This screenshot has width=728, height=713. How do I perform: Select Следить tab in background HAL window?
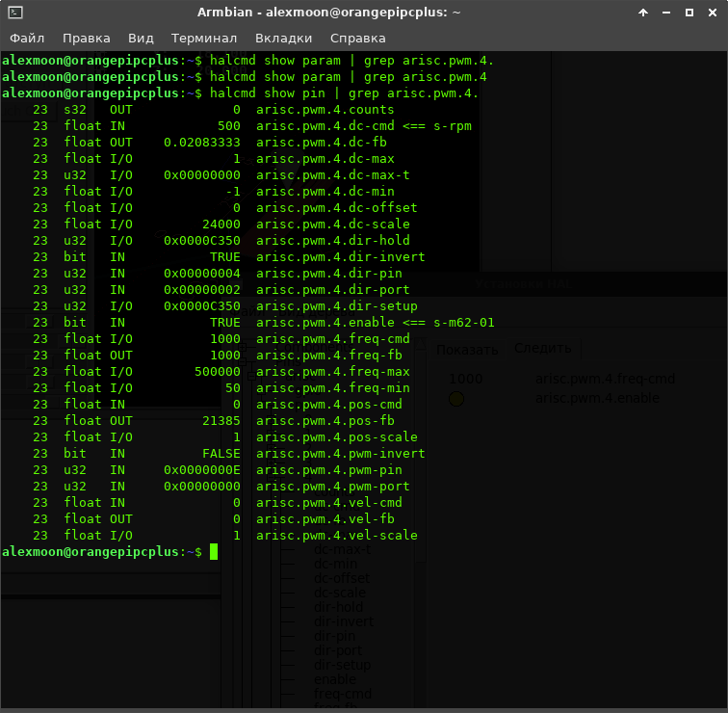[543, 348]
